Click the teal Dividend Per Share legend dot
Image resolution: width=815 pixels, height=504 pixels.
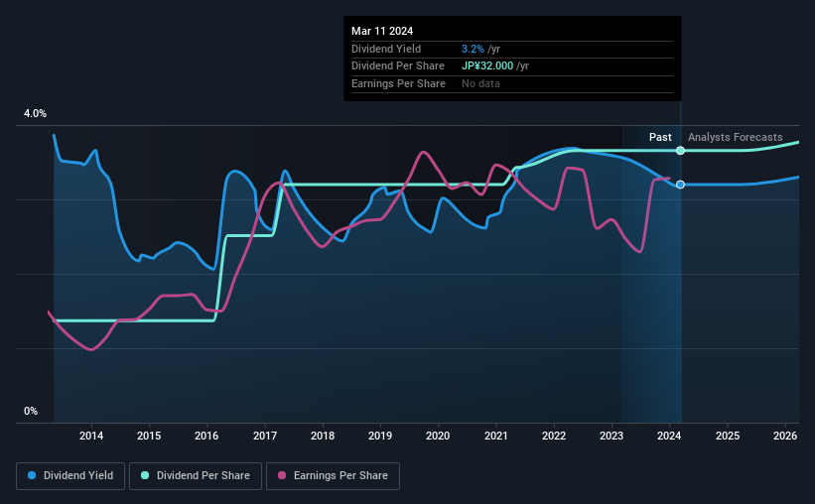145,475
